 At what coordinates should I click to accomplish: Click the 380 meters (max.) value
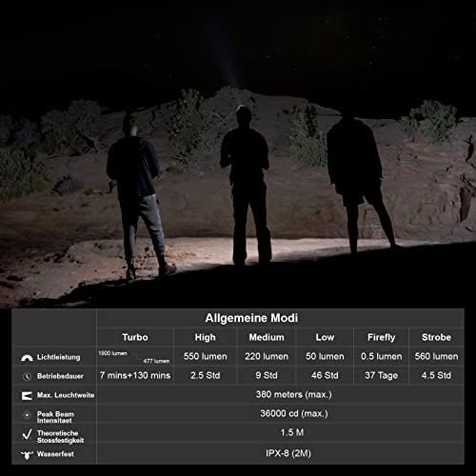[x=294, y=394]
